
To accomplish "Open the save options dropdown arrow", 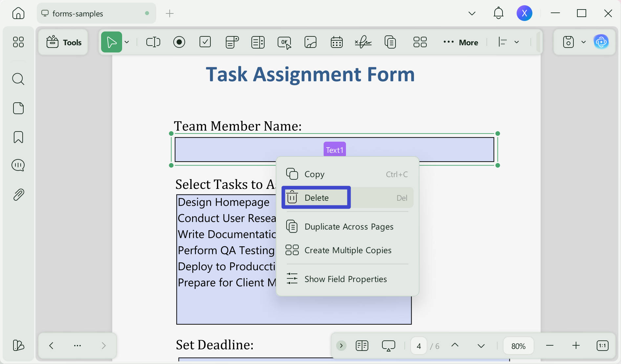I will tap(583, 42).
